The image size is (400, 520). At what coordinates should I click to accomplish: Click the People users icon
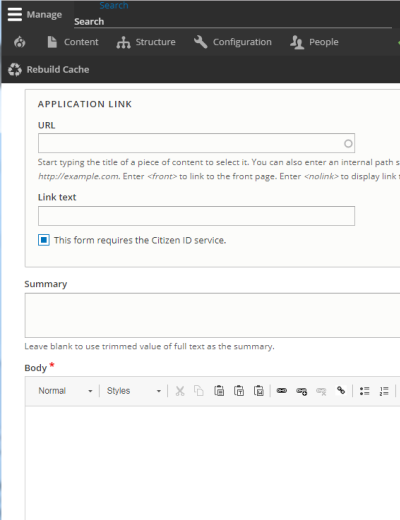click(297, 42)
